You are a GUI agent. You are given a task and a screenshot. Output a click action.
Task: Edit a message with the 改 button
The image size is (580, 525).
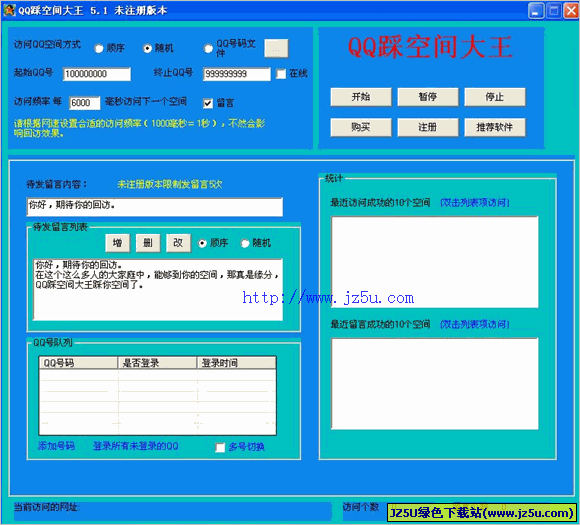coord(178,243)
